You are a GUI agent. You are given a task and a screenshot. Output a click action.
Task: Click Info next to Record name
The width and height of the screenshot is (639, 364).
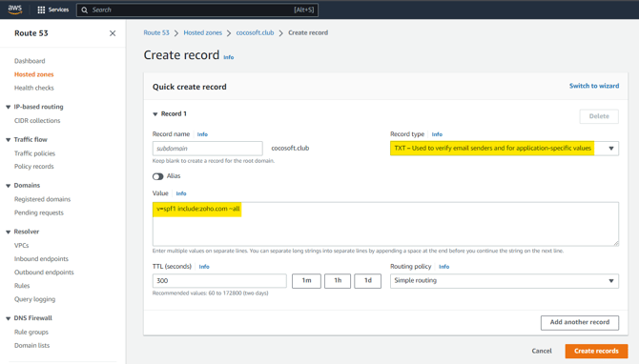(x=202, y=134)
